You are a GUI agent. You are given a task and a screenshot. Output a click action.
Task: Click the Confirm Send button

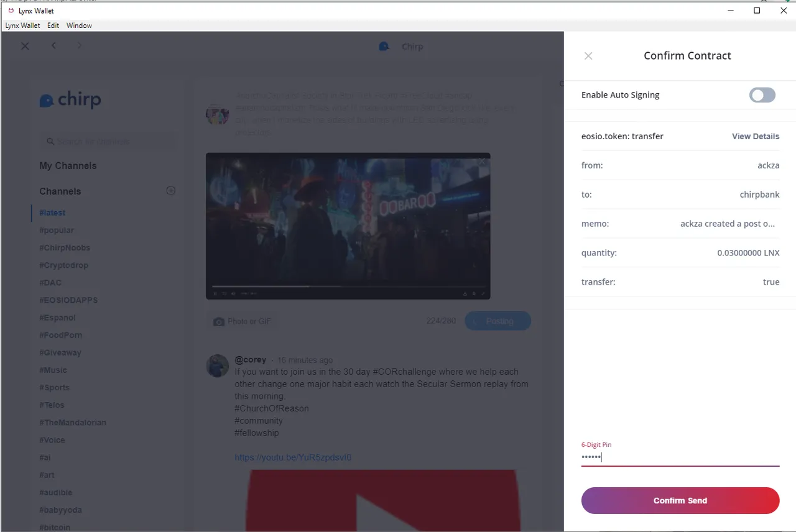pos(680,500)
